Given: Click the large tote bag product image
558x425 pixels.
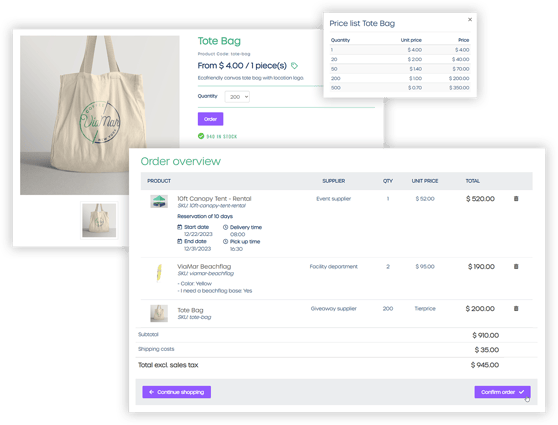Looking at the screenshot, I should (x=100, y=115).
